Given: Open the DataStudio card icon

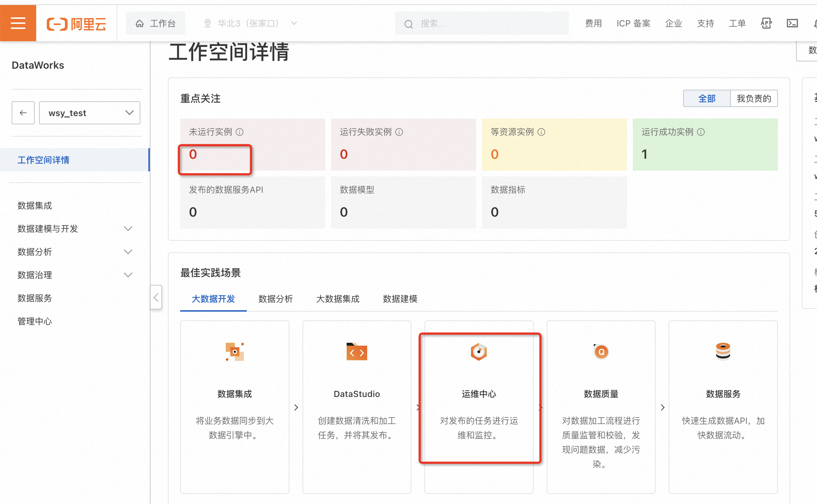Looking at the screenshot, I should (x=357, y=352).
